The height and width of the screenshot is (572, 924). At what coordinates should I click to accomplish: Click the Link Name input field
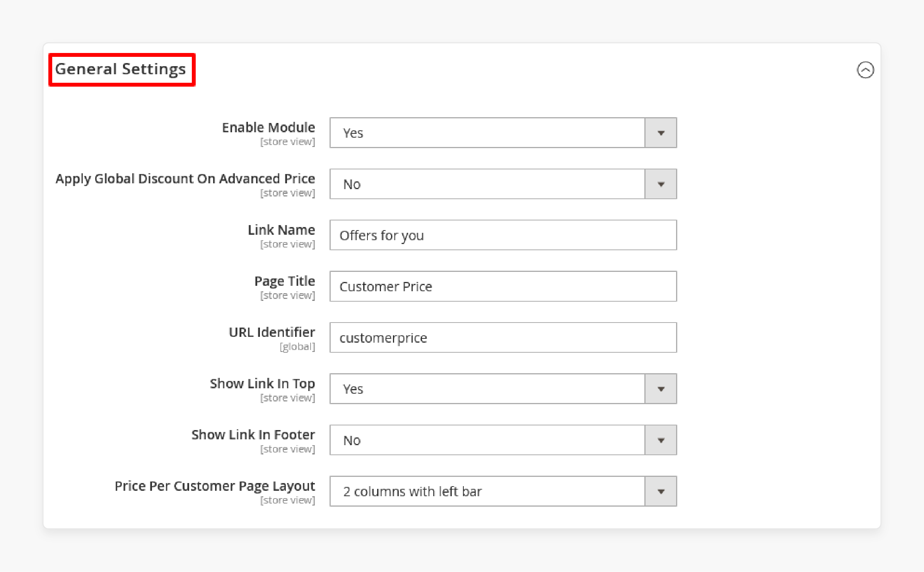(503, 235)
